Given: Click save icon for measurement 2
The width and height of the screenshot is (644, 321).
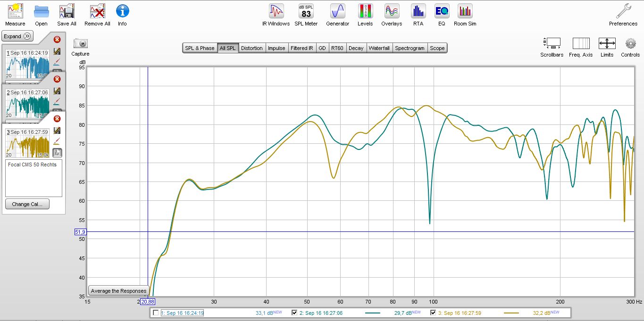Looking at the screenshot, I should click(x=57, y=91).
